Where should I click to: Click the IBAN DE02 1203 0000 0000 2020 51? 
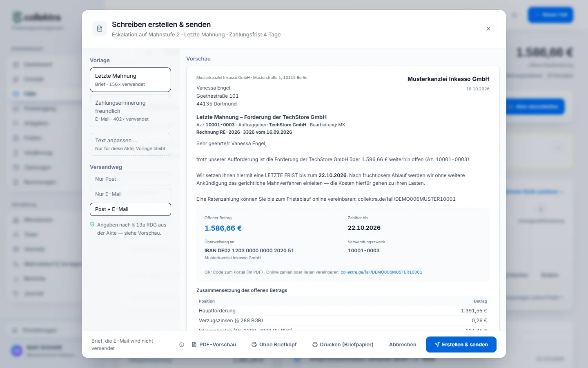click(x=249, y=251)
